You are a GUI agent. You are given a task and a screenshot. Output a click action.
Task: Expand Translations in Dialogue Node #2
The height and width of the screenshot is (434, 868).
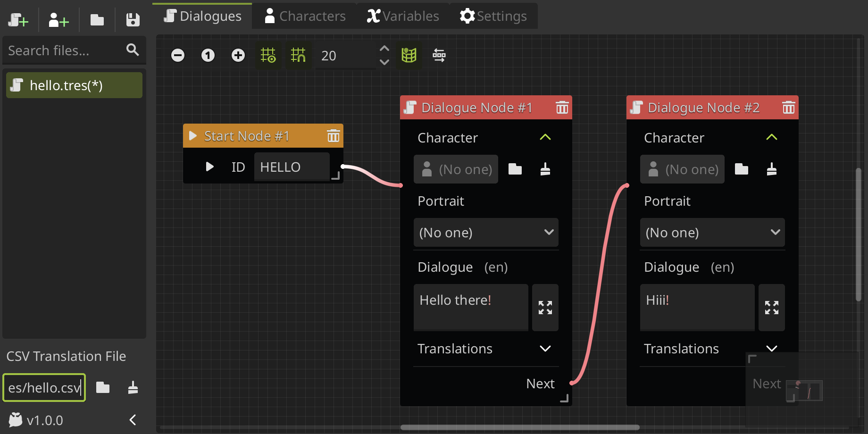pos(772,349)
